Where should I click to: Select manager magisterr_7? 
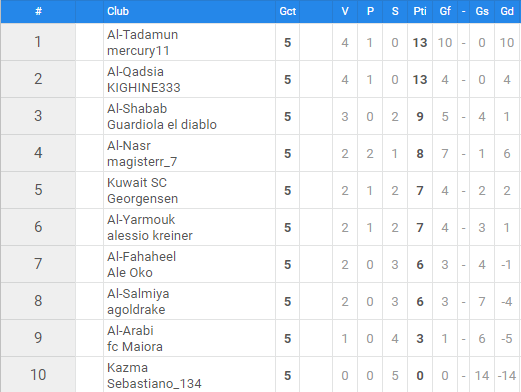coord(142,162)
